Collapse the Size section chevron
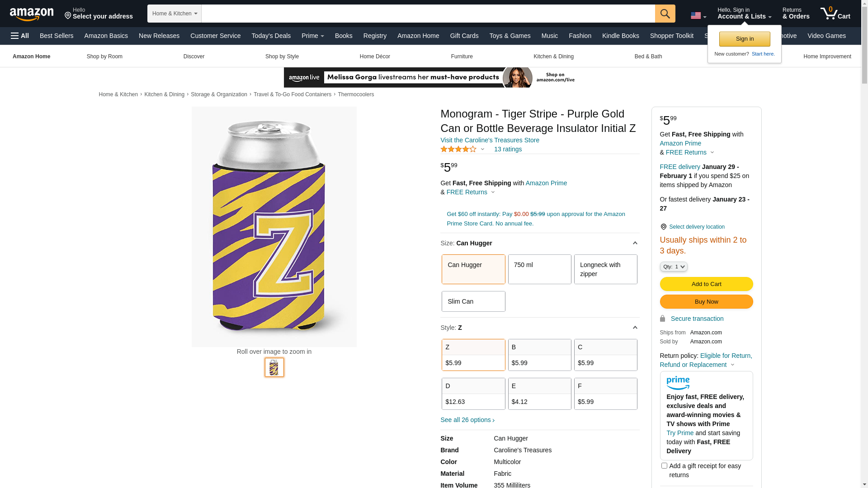 [635, 243]
